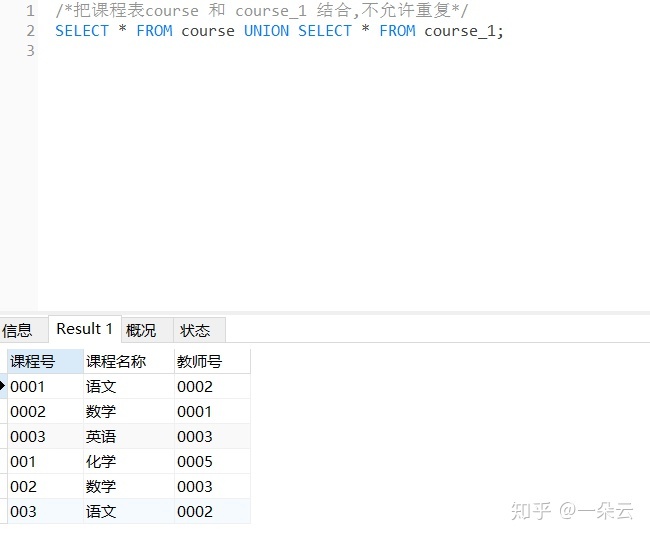Image resolution: width=650 pixels, height=538 pixels.
Task: Select cell 数学 in row 002
Action: tap(129, 486)
